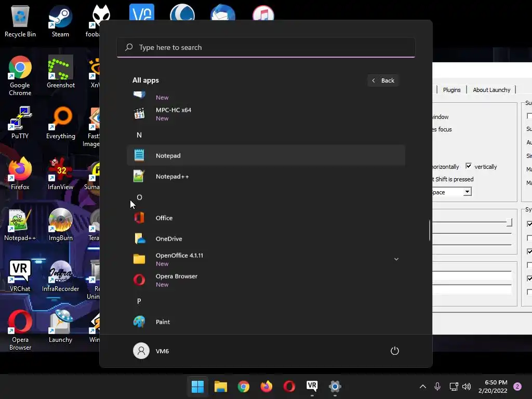The height and width of the screenshot is (399, 532).
Task: Open the Firefox desktop shortcut
Action: coord(20,174)
